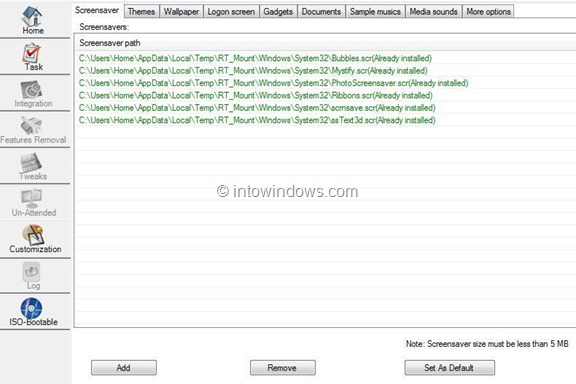Open the ISO-Bootable disc icon
The width and height of the screenshot is (576, 384).
[x=31, y=308]
